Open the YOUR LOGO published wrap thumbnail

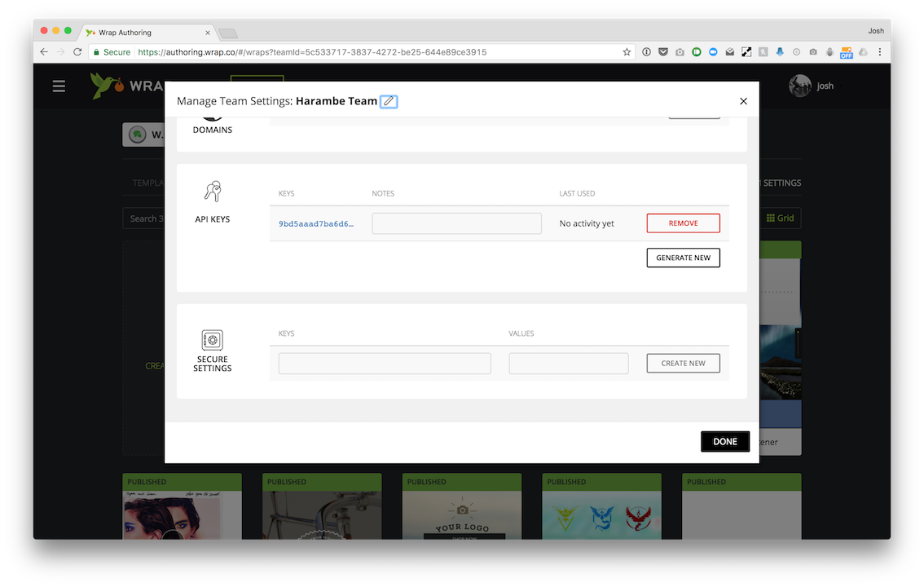tap(462, 515)
